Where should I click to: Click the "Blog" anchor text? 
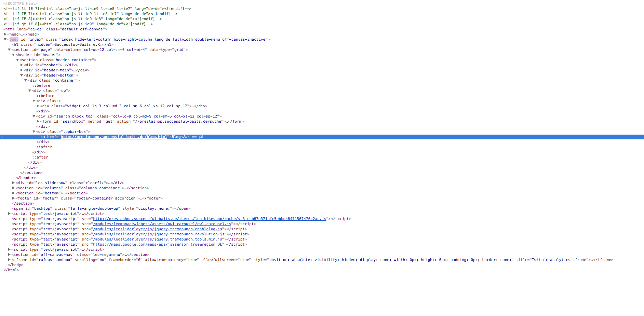click(176, 137)
